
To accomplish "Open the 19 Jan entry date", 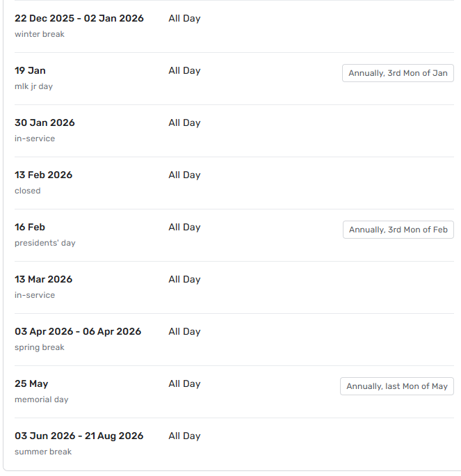I will (x=30, y=71).
